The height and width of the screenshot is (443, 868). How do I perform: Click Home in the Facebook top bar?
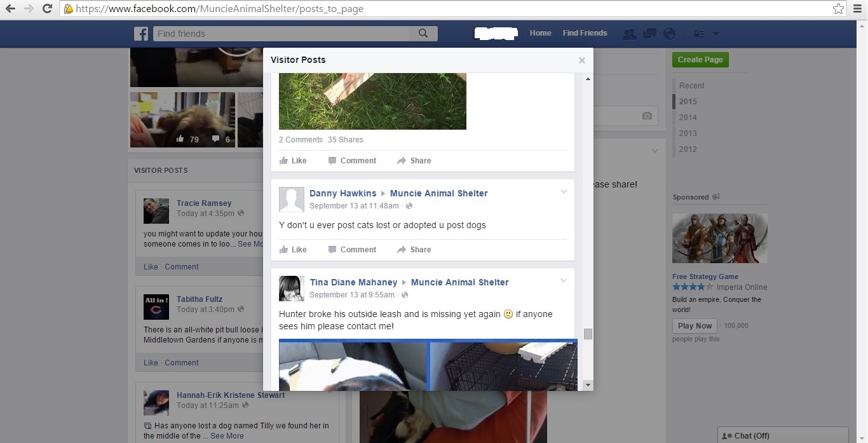click(540, 33)
